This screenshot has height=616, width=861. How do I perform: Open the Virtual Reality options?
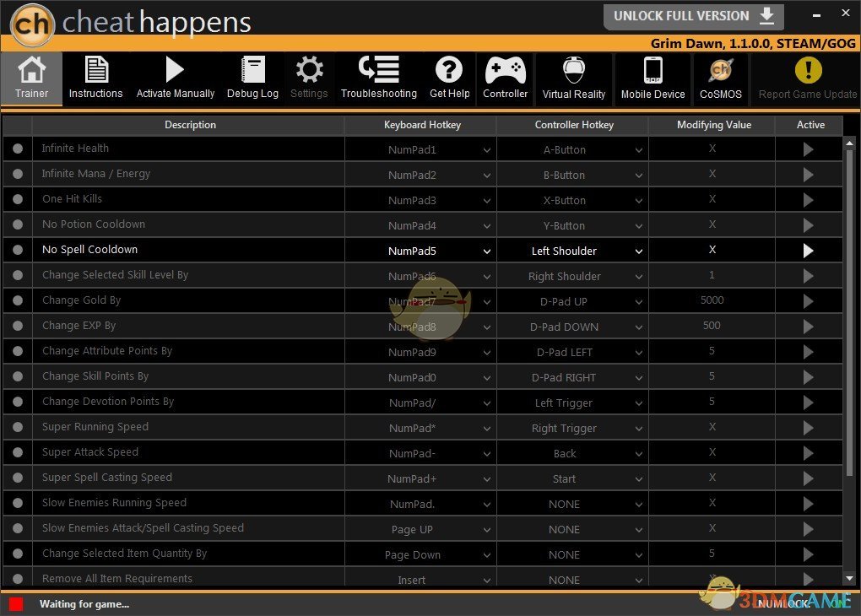[x=574, y=78]
